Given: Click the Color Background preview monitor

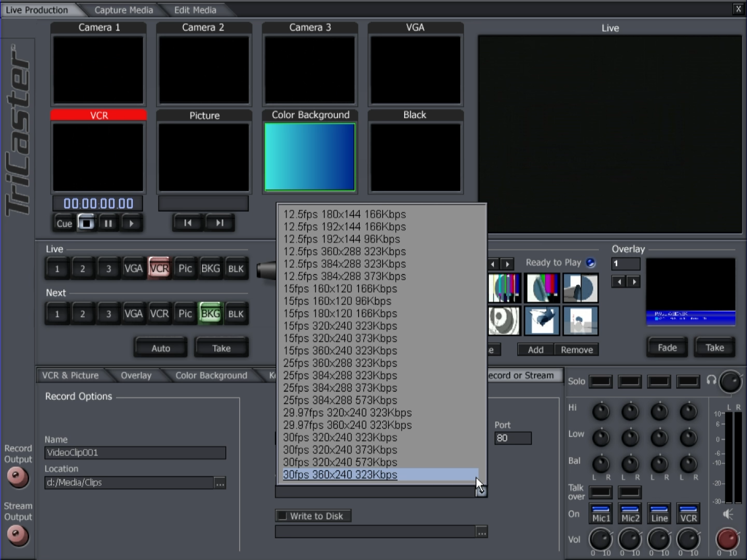Looking at the screenshot, I should coord(310,157).
